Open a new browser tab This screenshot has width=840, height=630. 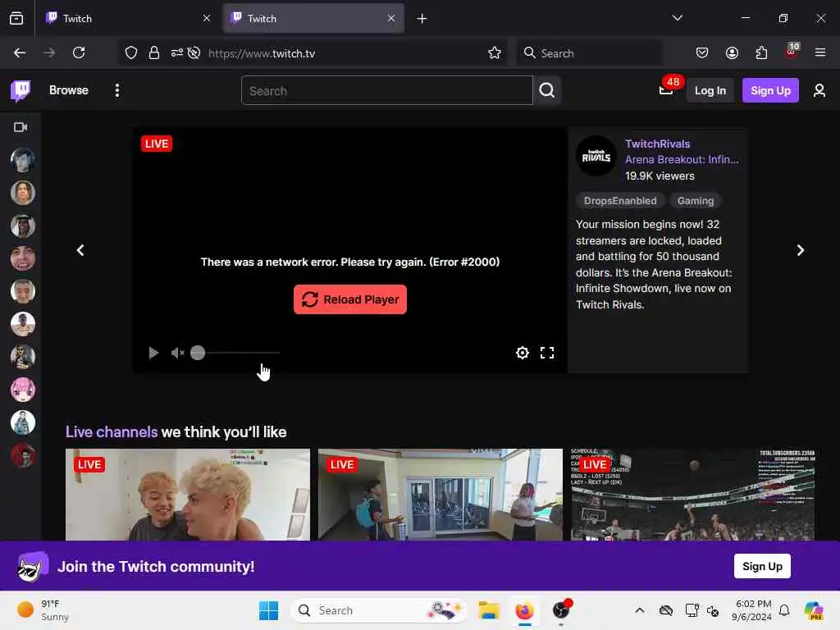pos(422,19)
